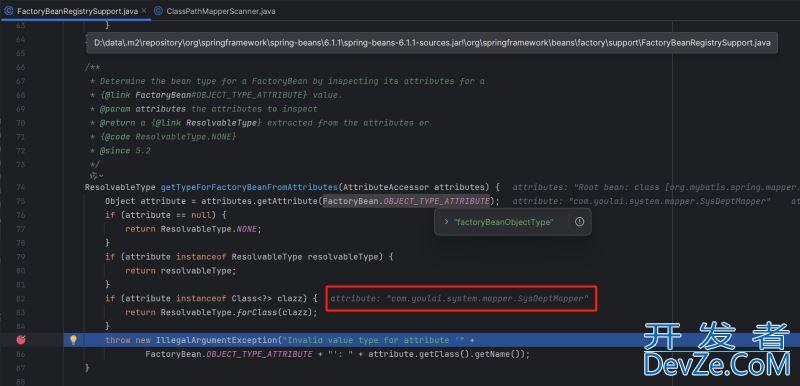Screen dimensions: 800x386
Task: Click the file path tooltip for FactoryBeanRegistrySupport.java
Action: tap(432, 43)
